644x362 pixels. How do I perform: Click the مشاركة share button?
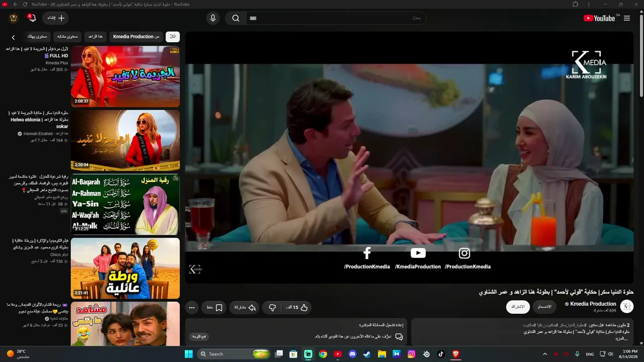[245, 308]
